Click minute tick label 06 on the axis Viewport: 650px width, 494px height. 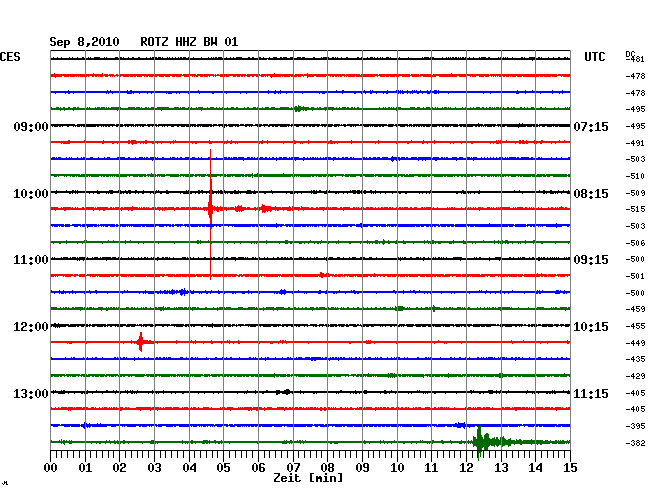tap(258, 468)
